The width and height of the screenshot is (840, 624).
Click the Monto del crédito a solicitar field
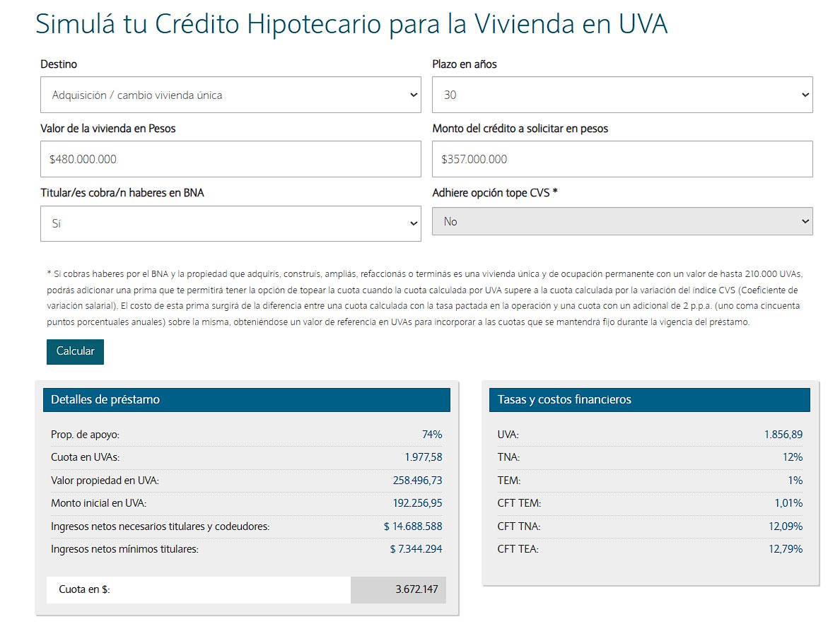point(622,159)
